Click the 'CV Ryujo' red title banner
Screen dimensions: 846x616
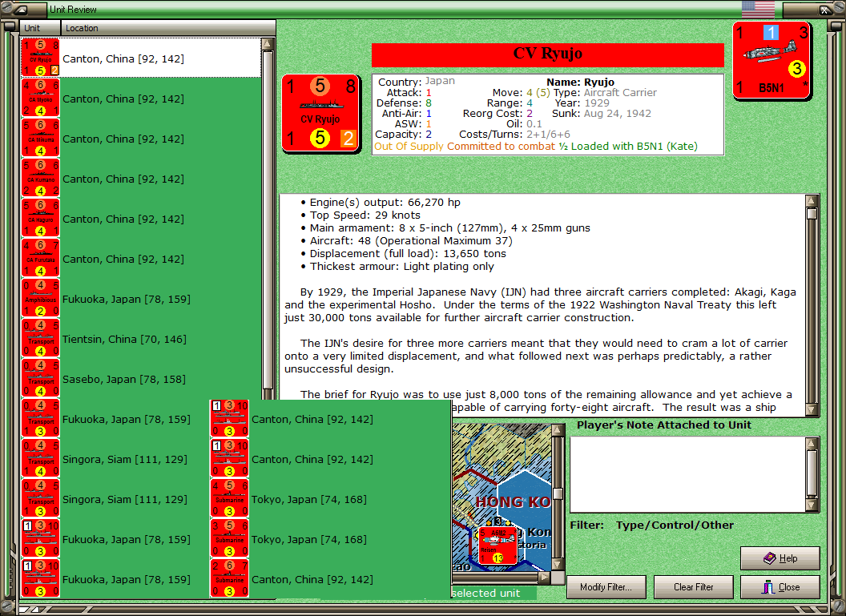[548, 54]
